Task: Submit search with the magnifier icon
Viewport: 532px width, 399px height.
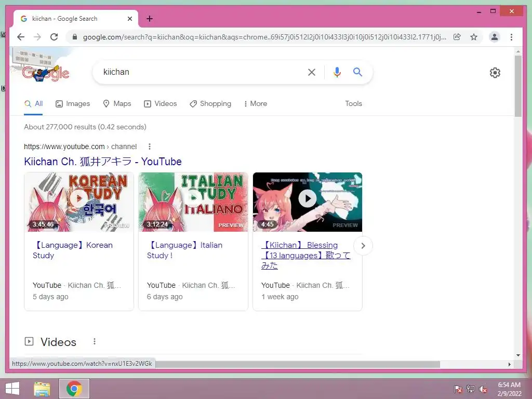Action: tap(357, 72)
